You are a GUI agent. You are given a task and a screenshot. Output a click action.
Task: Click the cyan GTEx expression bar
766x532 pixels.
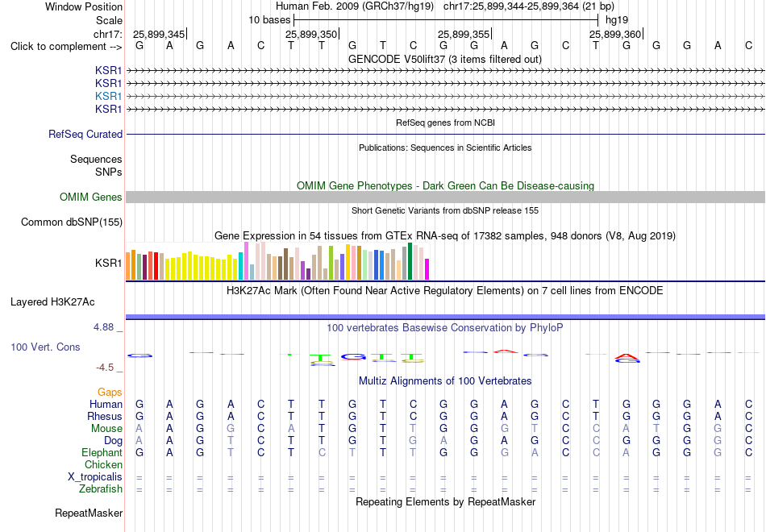coord(241,266)
